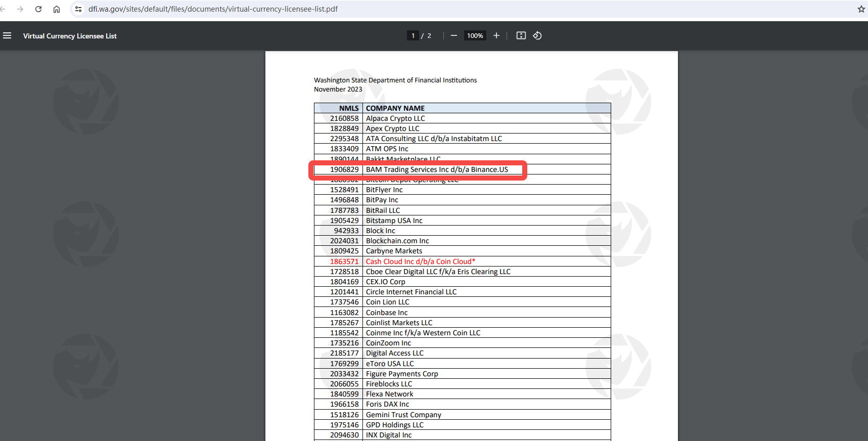Viewport: 868px width, 441px height.
Task: Bookmark this page with the star icon
Action: 861,9
